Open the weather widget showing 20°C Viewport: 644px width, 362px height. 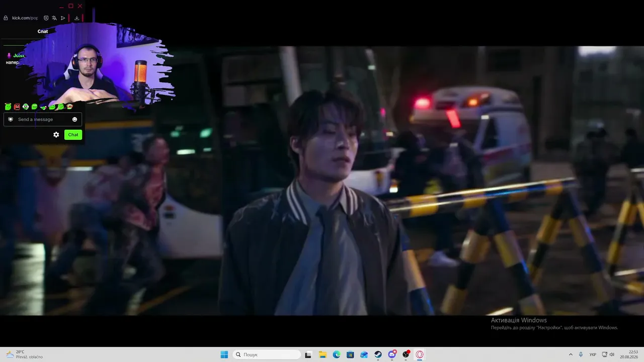coord(24,354)
